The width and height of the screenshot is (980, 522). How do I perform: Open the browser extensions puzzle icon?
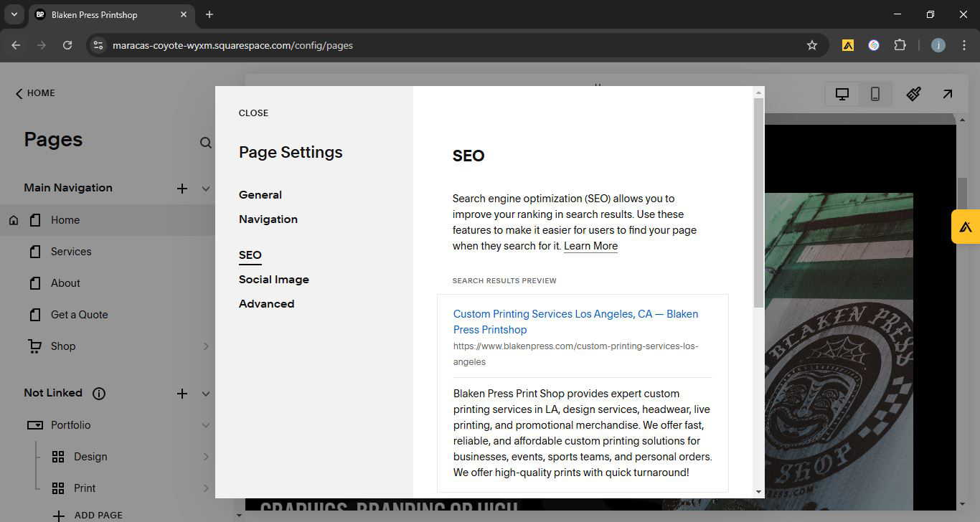(900, 45)
